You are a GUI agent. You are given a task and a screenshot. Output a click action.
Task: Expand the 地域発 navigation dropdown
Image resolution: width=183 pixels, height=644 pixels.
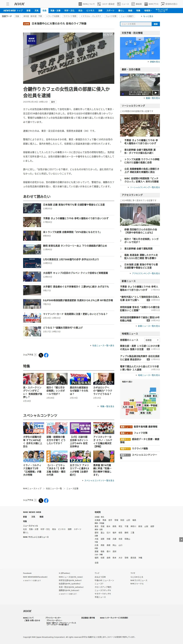click(148, 11)
